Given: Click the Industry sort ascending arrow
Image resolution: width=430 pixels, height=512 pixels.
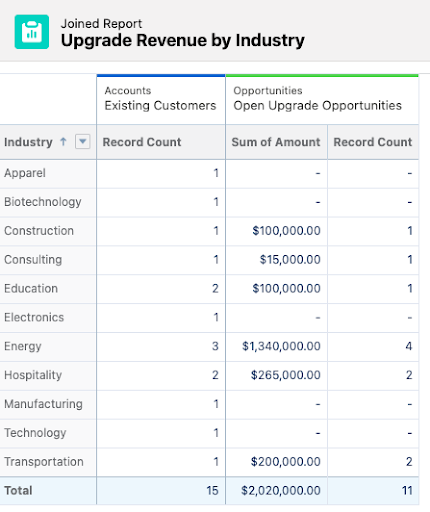Looking at the screenshot, I should point(63,142).
